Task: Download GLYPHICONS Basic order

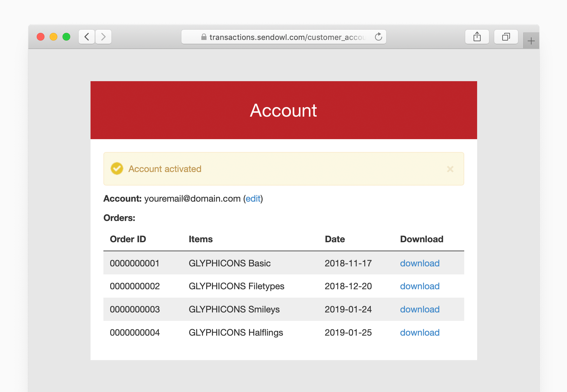Action: coord(420,263)
